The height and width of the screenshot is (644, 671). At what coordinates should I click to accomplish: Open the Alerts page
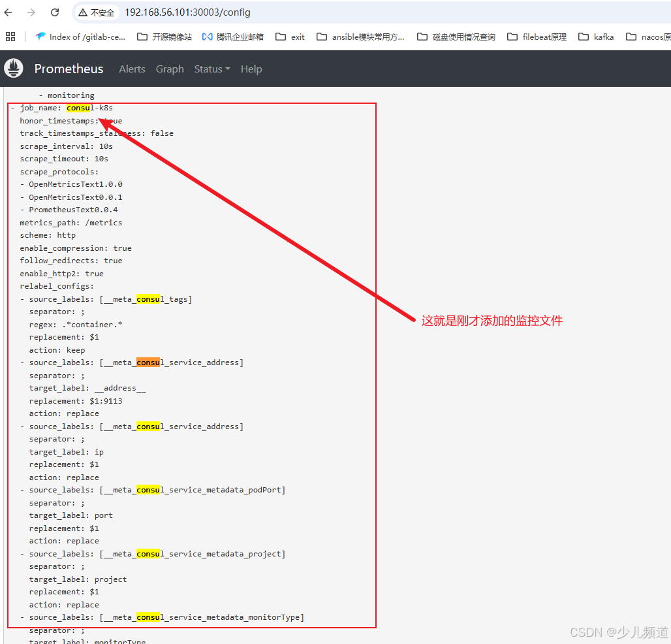(133, 69)
